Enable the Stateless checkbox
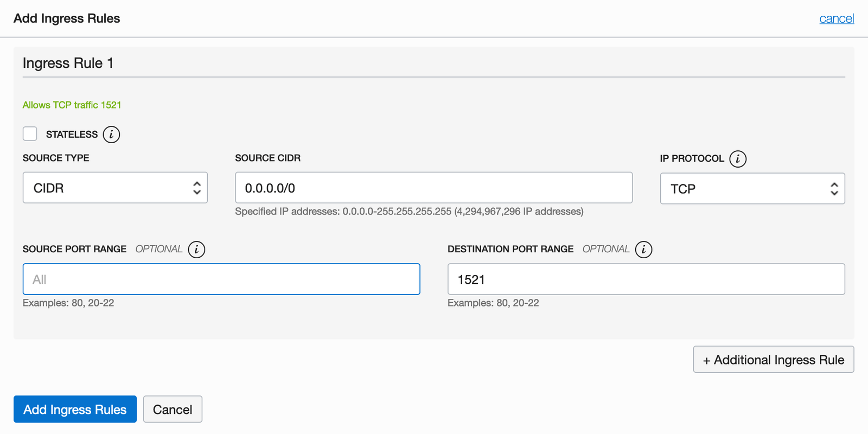The height and width of the screenshot is (434, 868). click(x=30, y=134)
